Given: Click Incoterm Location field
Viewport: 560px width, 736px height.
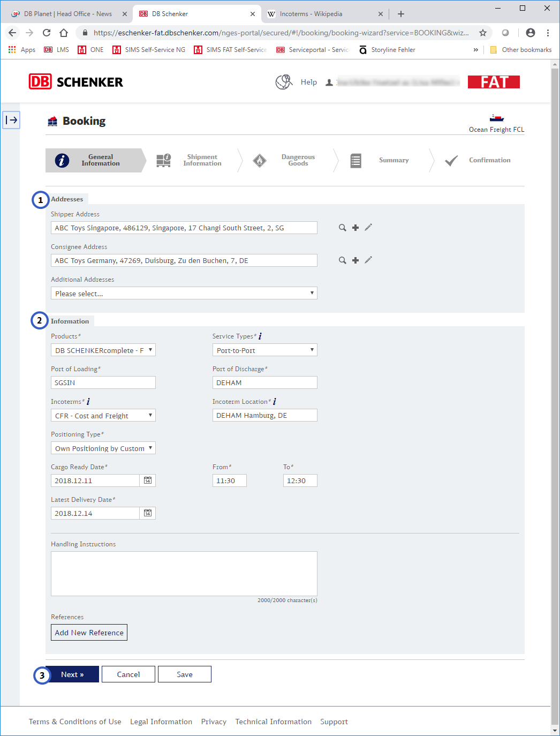Looking at the screenshot, I should coord(265,415).
